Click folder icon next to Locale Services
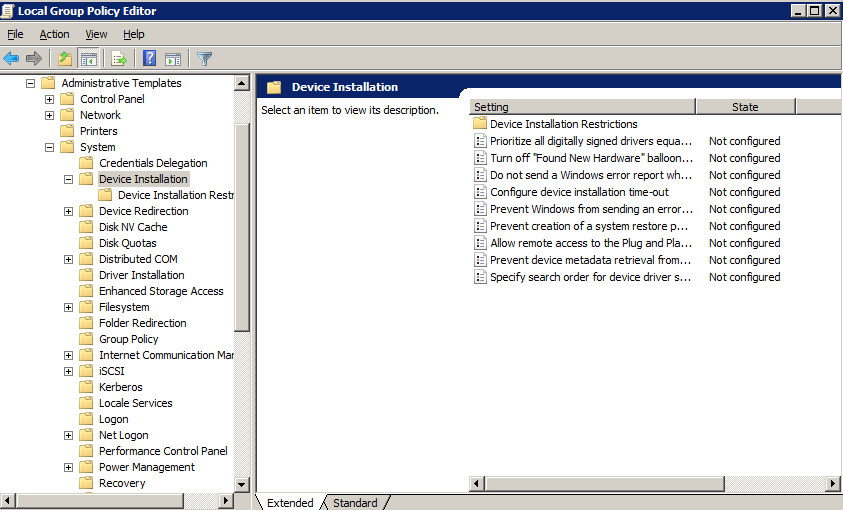The height and width of the screenshot is (510, 843). 86,403
